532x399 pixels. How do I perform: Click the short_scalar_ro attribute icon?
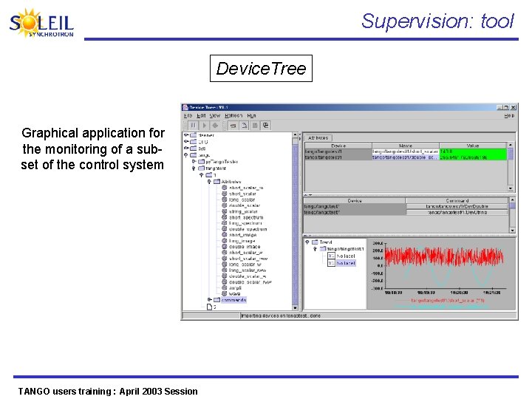click(x=225, y=187)
